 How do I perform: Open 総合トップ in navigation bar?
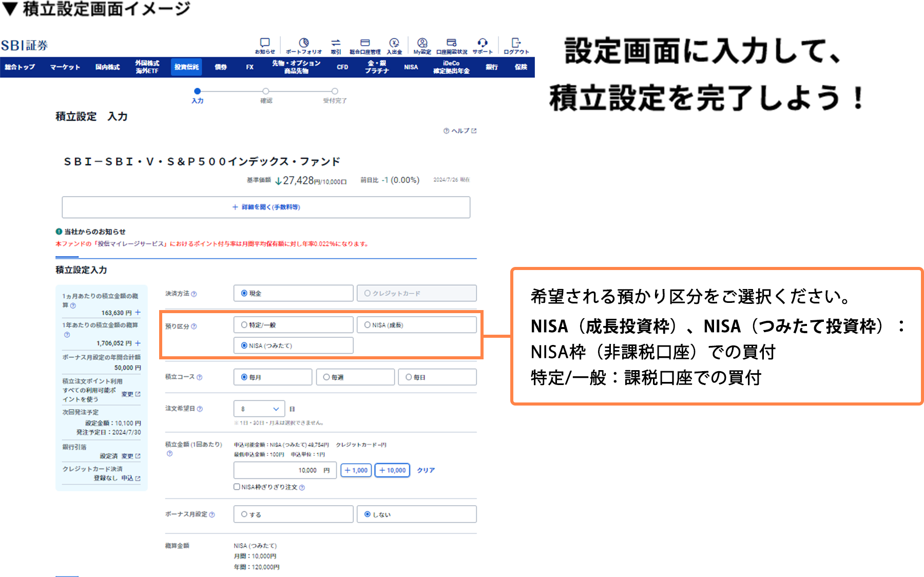coord(20,67)
